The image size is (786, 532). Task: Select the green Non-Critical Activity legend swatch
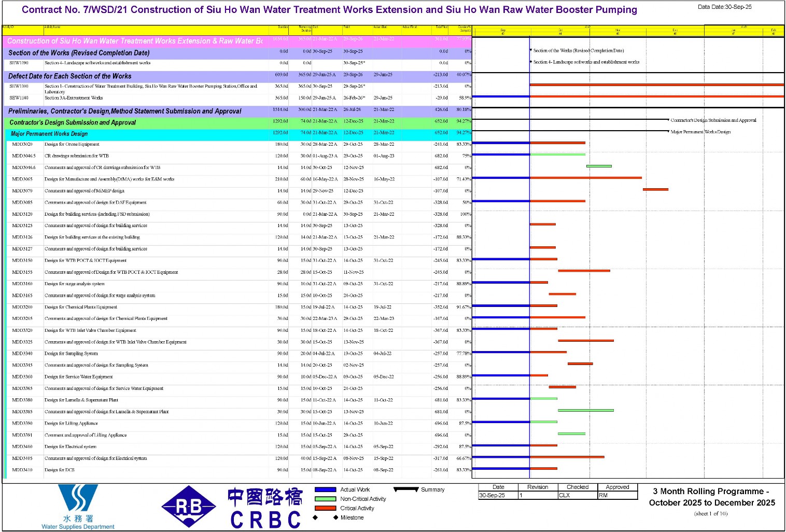click(325, 499)
